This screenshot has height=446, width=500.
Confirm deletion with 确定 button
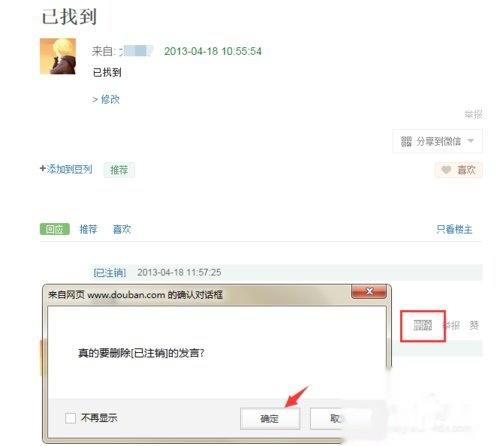coord(270,419)
